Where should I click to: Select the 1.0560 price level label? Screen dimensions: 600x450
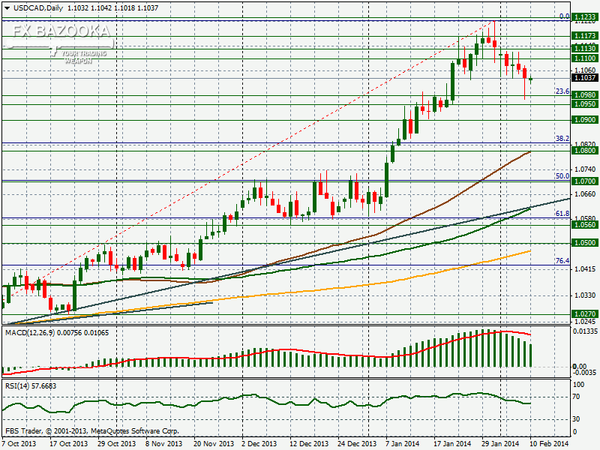[585, 225]
